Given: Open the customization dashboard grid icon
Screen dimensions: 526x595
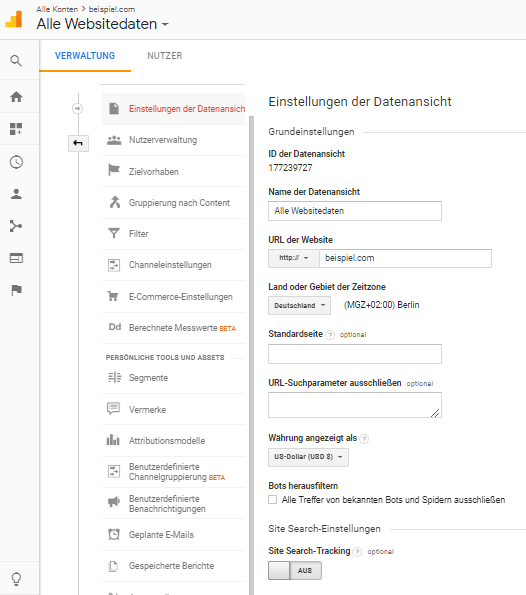Looking at the screenshot, I should click(x=16, y=129).
